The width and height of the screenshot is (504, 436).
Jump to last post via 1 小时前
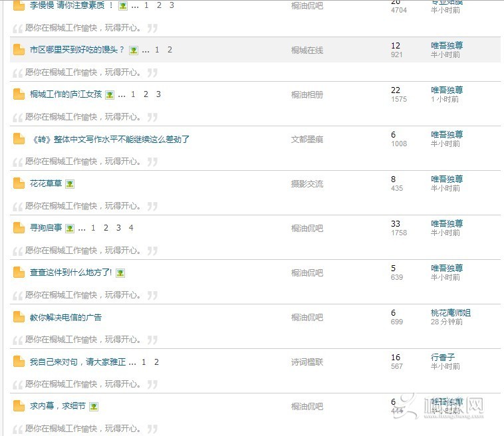445,99
